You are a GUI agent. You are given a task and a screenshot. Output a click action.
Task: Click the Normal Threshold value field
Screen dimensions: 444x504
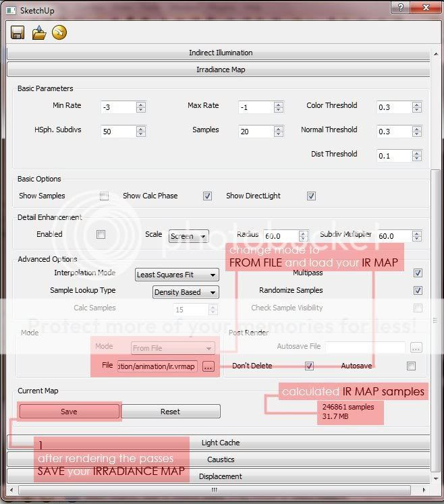[394, 131]
